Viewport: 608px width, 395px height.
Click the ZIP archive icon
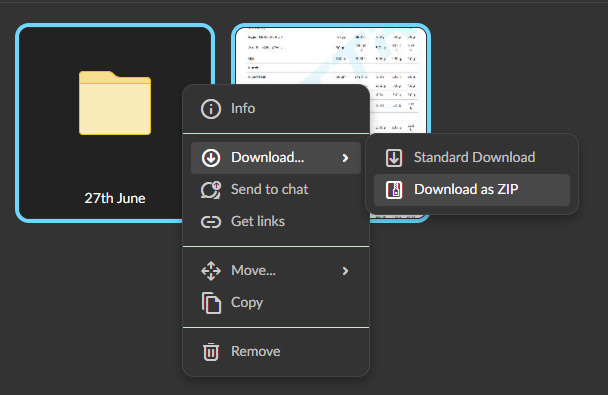pos(394,190)
